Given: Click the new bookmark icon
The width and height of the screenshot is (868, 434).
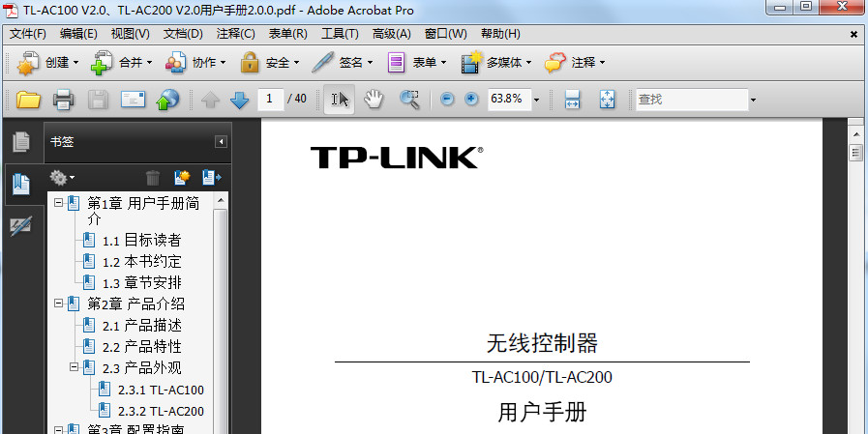Looking at the screenshot, I should (182, 178).
